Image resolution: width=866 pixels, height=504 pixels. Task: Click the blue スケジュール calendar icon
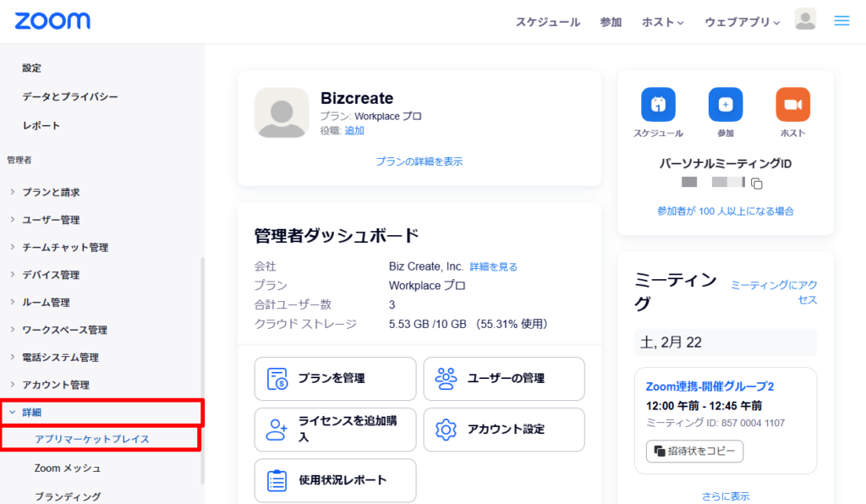click(658, 104)
